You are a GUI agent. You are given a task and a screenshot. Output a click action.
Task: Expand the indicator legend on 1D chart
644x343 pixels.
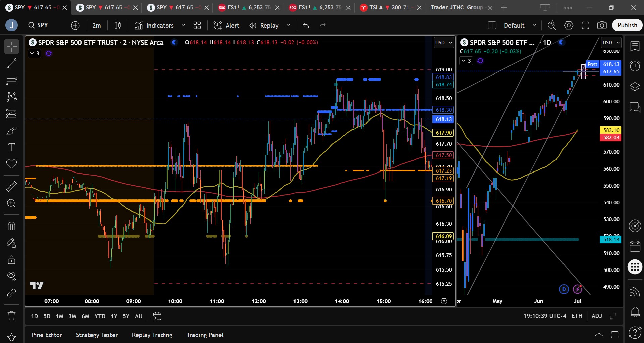click(466, 61)
